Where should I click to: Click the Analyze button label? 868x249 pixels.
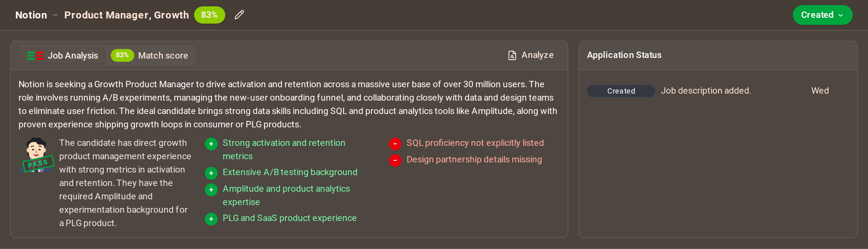[537, 55]
